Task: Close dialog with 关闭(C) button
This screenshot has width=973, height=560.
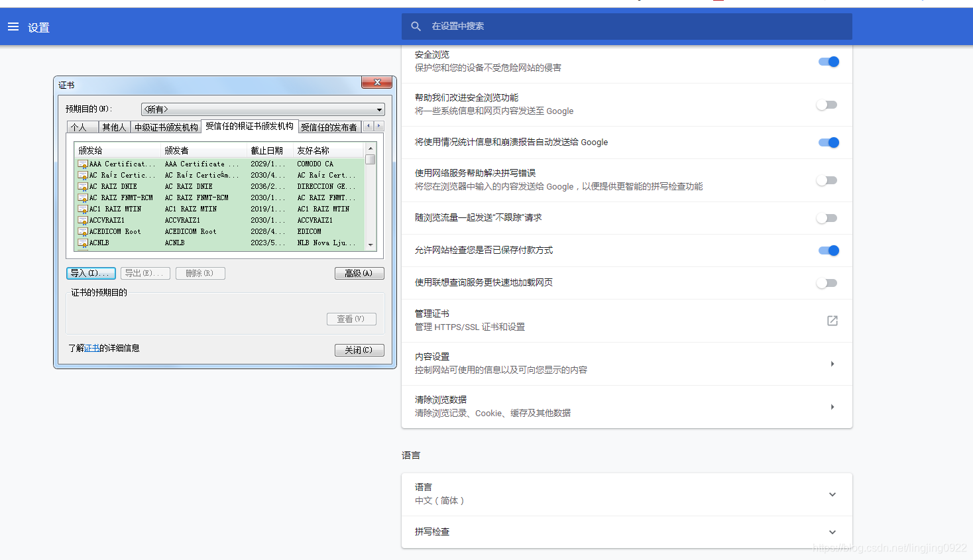Action: point(359,350)
